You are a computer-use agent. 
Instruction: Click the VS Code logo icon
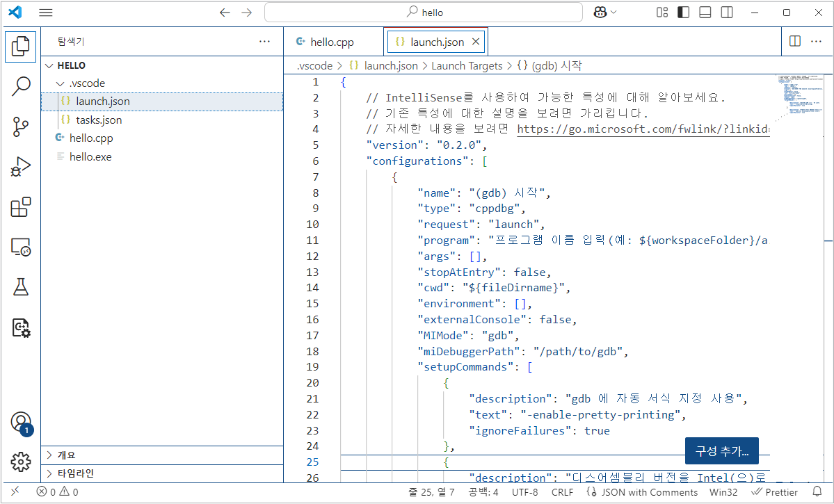(15, 13)
